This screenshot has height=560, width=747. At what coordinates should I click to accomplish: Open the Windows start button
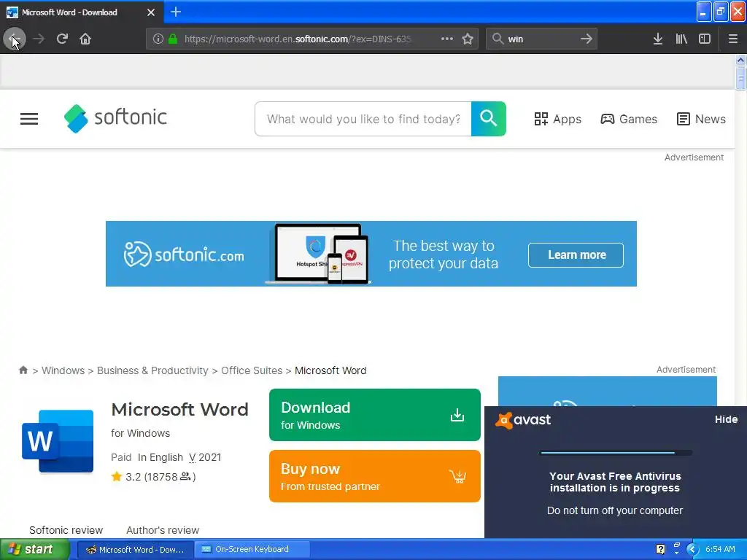pyautogui.click(x=35, y=549)
